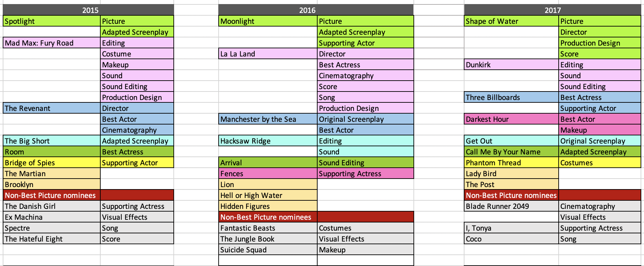The width and height of the screenshot is (644, 266).
Task: Click the Manchester by the Sea cell
Action: pyautogui.click(x=268, y=119)
